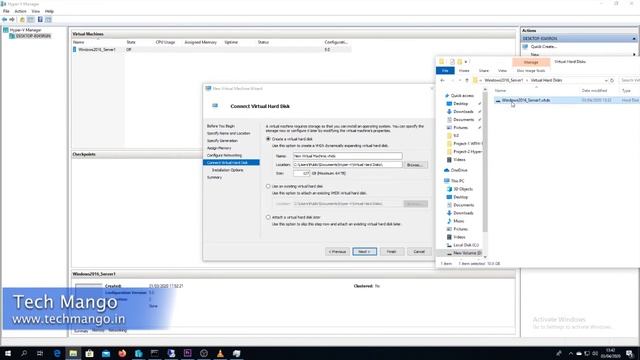Open VLC media player from taskbar
The image size is (640, 360).
tap(220, 353)
